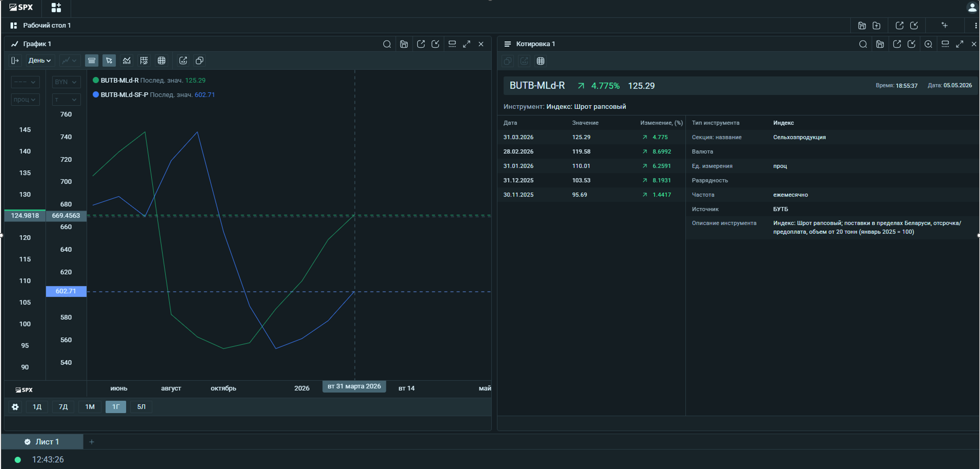The image size is (980, 469).
Task: Click the Изменение, (%) column header
Action: coord(661,123)
